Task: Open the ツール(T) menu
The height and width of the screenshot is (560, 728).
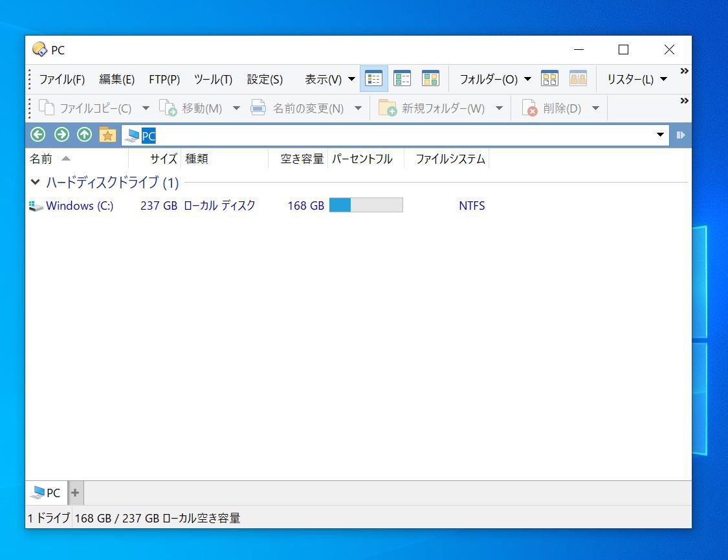Action: [x=213, y=79]
